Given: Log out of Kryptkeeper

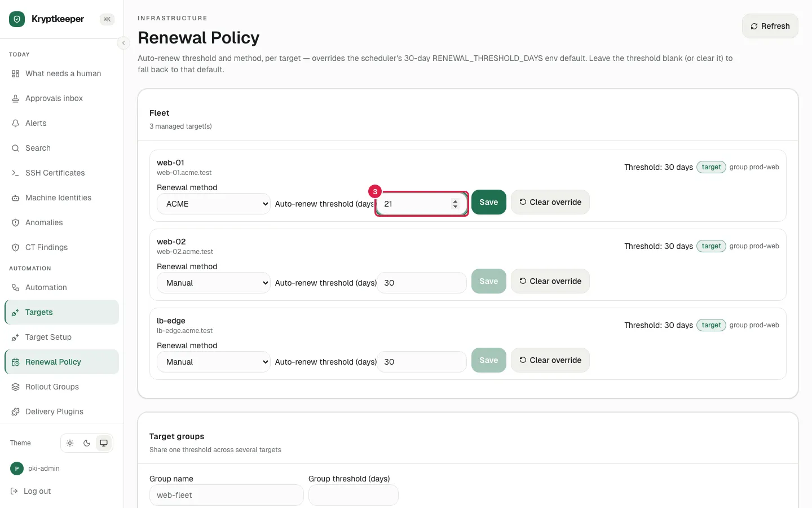Looking at the screenshot, I should 31,491.
